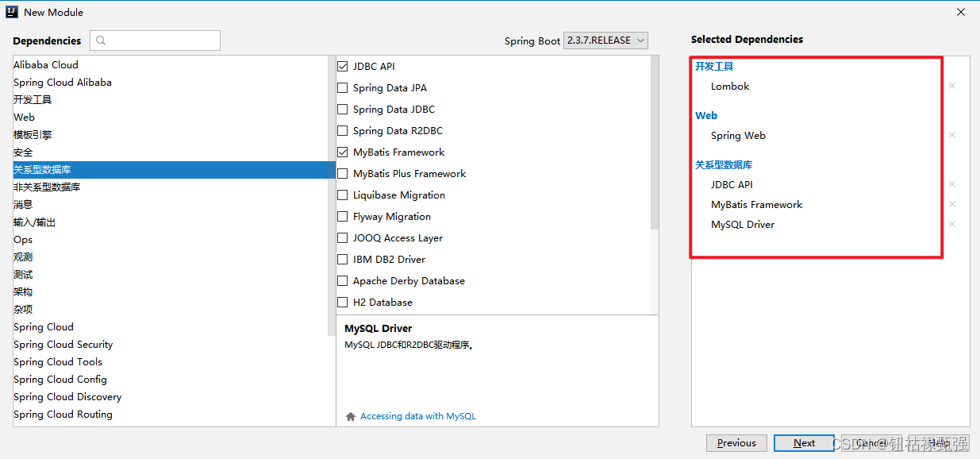Click the New Module dialog title icon
Screen dimensions: 980x459
point(11,12)
